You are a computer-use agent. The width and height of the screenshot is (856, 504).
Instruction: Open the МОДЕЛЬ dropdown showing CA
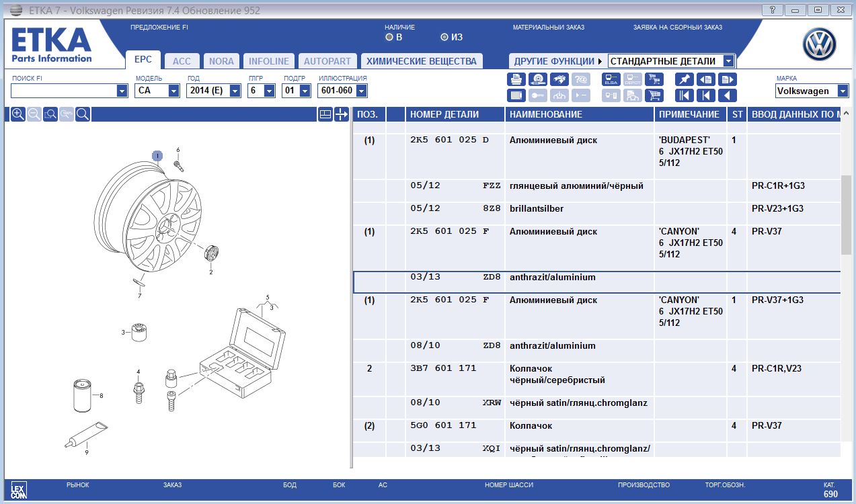point(173,91)
